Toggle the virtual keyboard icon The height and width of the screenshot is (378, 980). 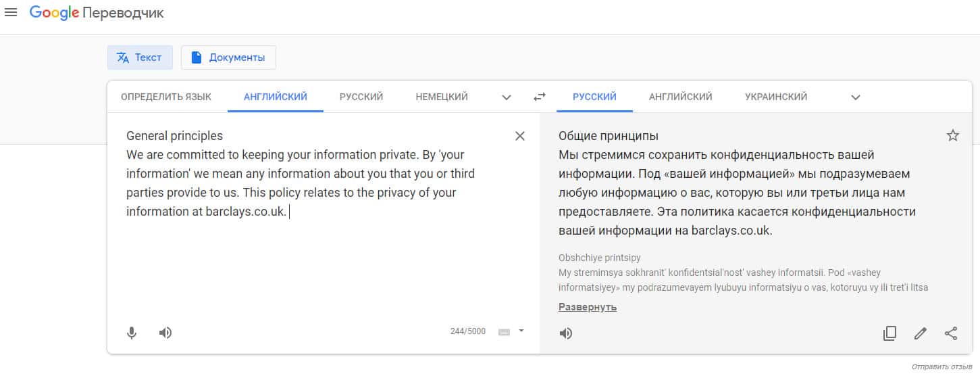504,332
